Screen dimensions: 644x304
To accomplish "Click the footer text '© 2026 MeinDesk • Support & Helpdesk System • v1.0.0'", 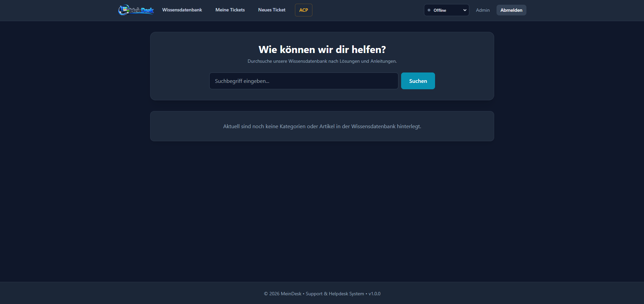I will click(322, 294).
